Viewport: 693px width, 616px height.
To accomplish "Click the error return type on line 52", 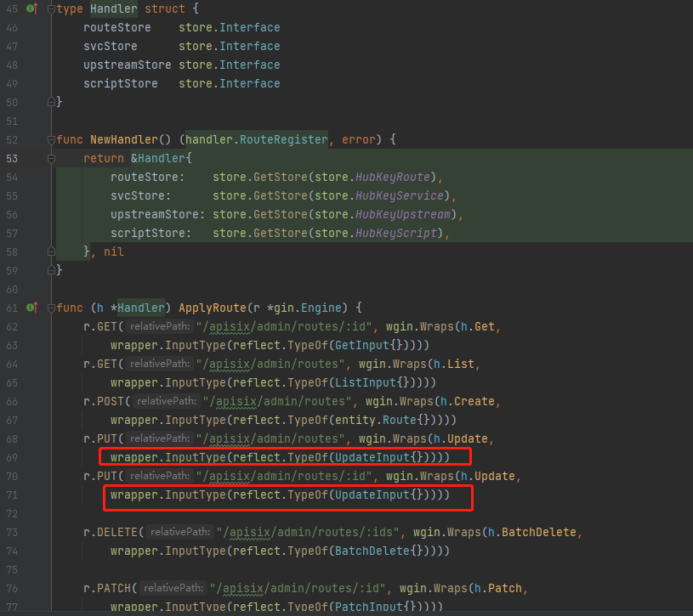I will [359, 139].
